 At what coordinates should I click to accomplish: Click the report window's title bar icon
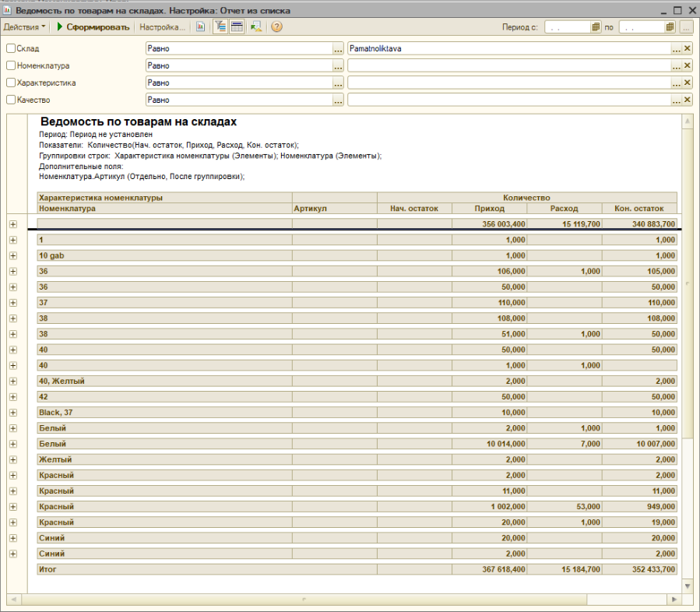click(7, 10)
